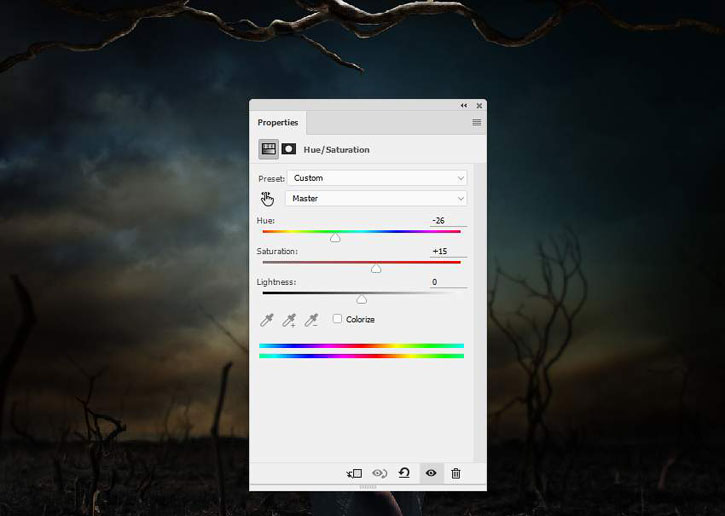Click the Hue/Saturation adjustment icon
Image resolution: width=725 pixels, height=516 pixels.
click(269, 149)
